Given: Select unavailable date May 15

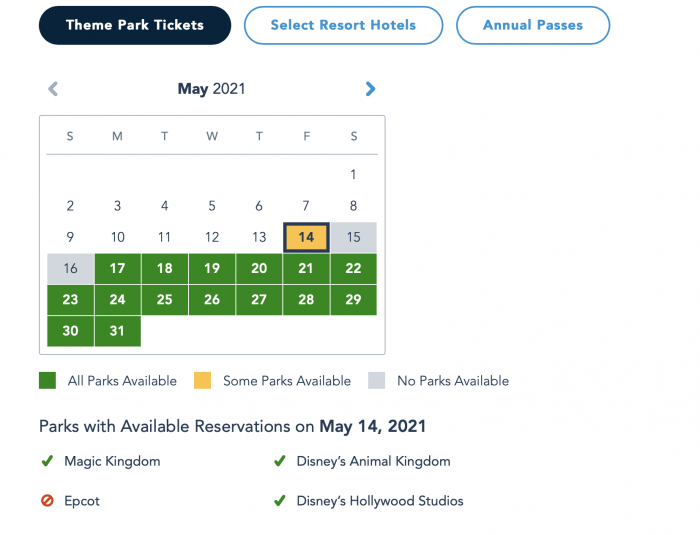Looking at the screenshot, I should coord(354,237).
